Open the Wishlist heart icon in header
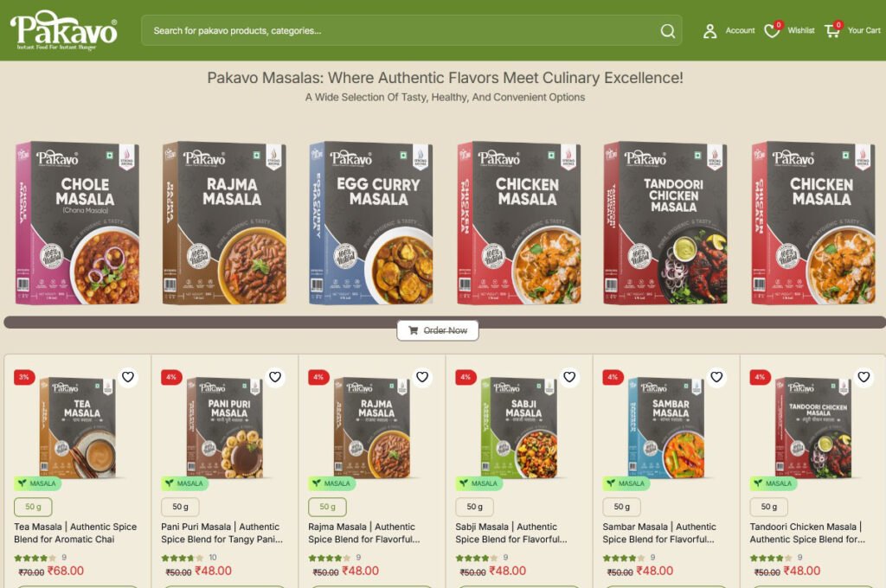The width and height of the screenshot is (886, 588). coord(772,30)
